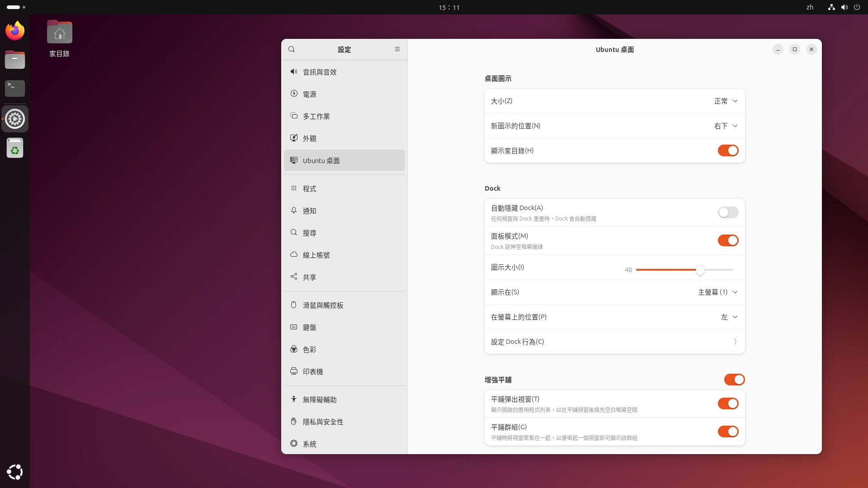Open the 印表機 settings panel
868x488 pixels.
pyautogui.click(x=312, y=371)
